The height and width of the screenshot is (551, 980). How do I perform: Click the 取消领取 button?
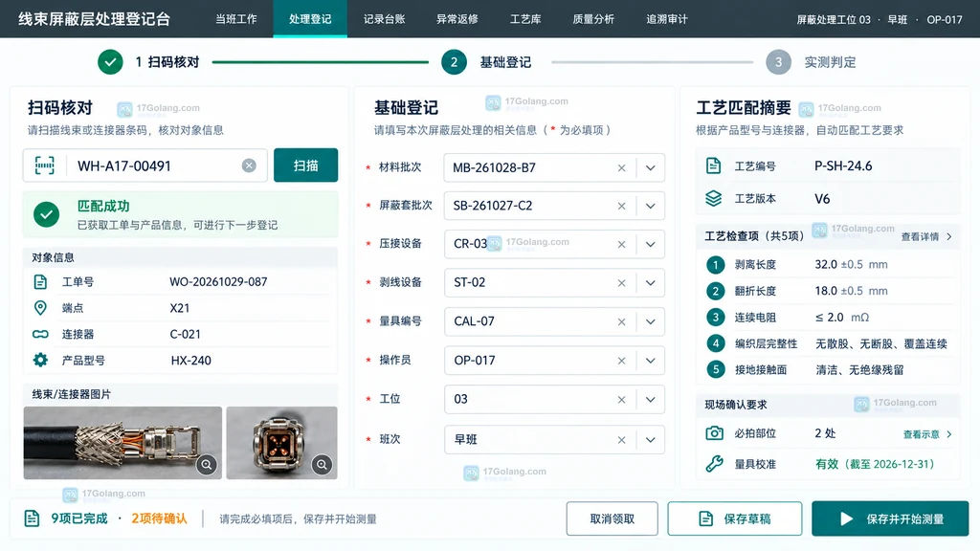[x=612, y=518]
